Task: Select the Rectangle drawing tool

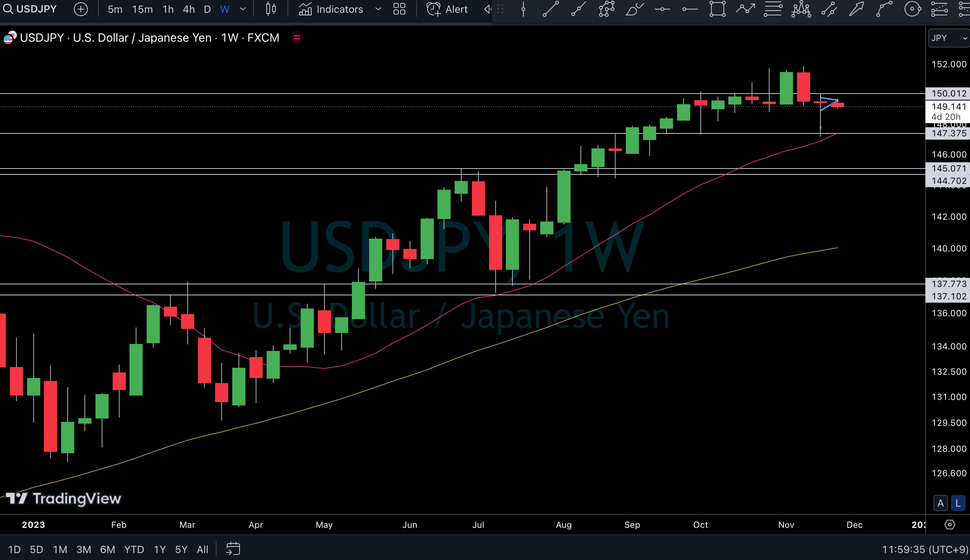Action: (x=717, y=9)
